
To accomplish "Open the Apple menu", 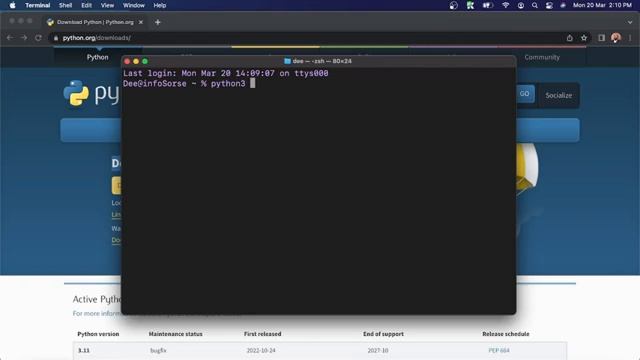I will coord(12,5).
